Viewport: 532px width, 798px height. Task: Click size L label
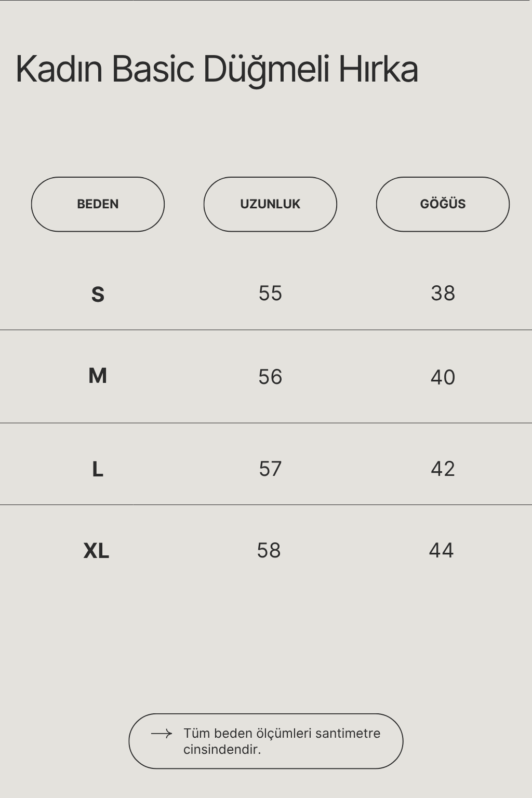point(98,469)
